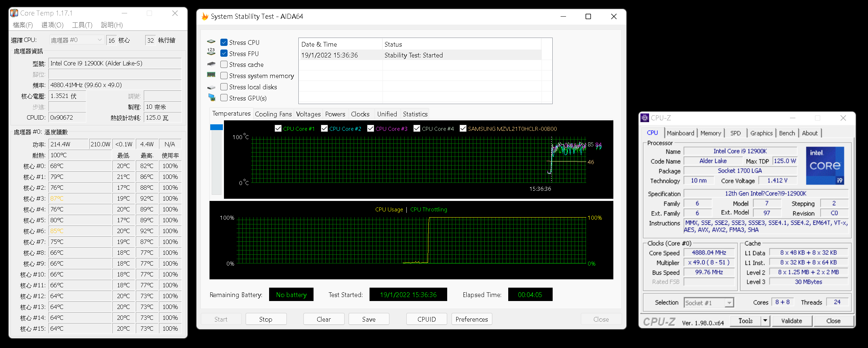
Task: Click the Intel Core i9 12900K model field
Action: pos(115,63)
